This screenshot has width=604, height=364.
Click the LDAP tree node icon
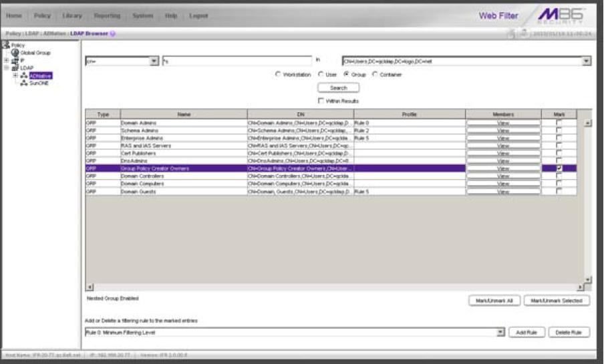14,67
